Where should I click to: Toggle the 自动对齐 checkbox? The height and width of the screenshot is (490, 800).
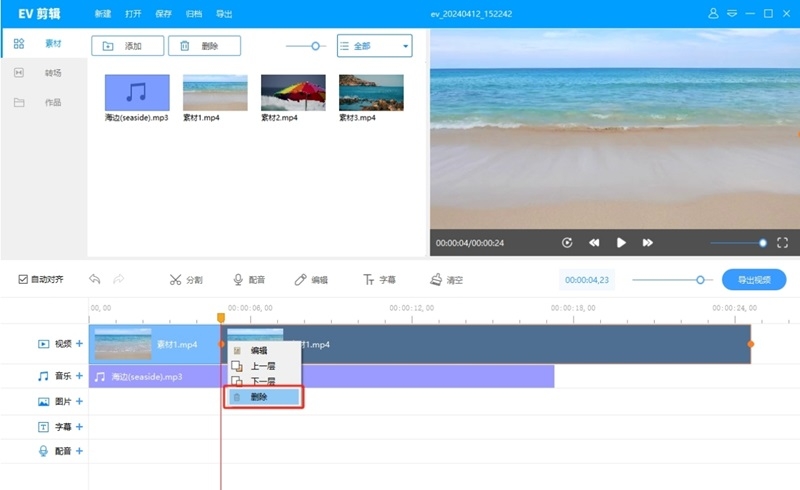pos(24,280)
